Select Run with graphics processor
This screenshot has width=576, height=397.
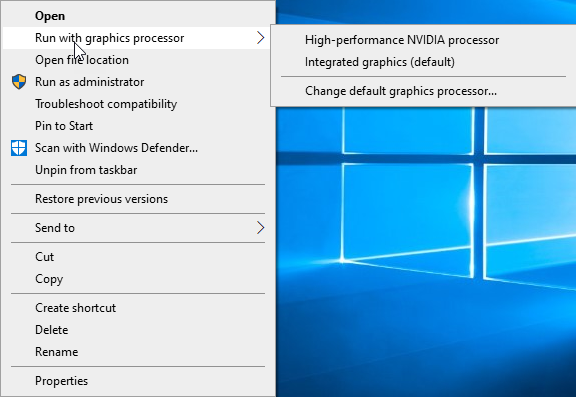tap(138, 38)
